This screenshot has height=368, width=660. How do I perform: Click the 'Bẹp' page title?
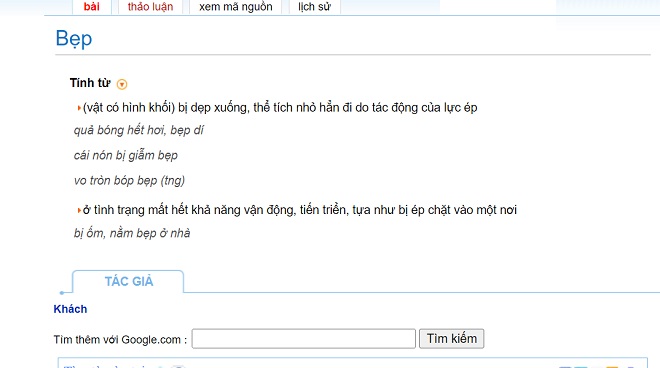pos(74,39)
